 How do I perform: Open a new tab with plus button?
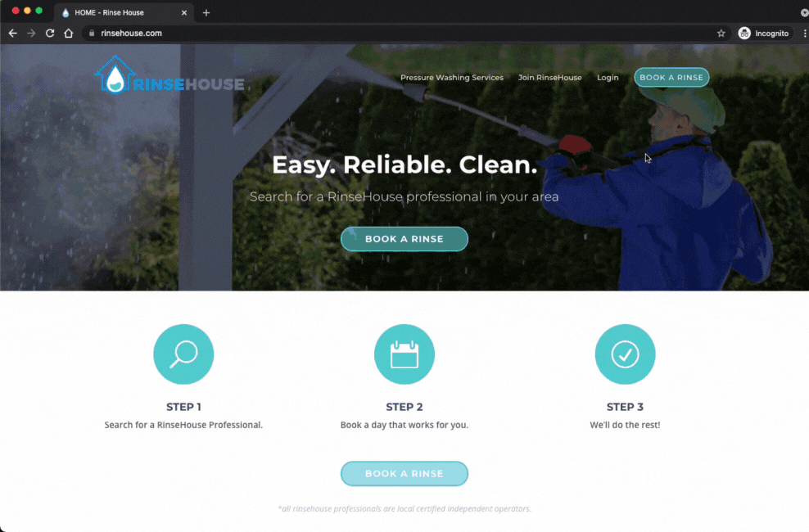pos(206,12)
